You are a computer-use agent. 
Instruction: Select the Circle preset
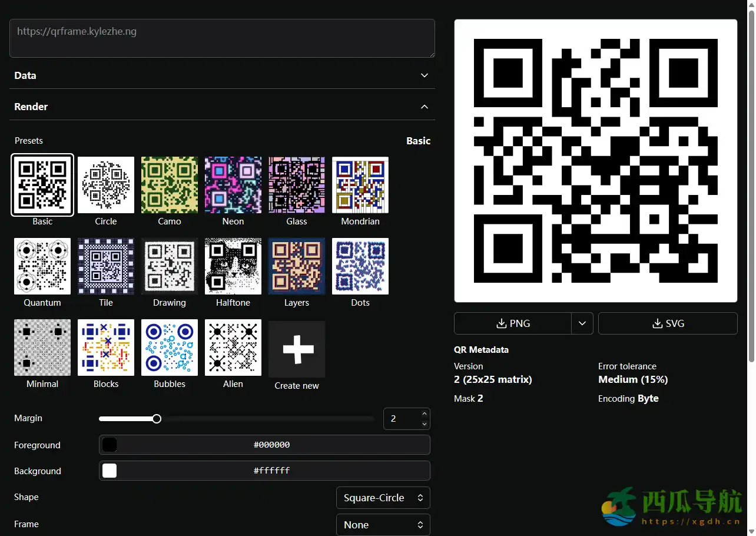105,184
